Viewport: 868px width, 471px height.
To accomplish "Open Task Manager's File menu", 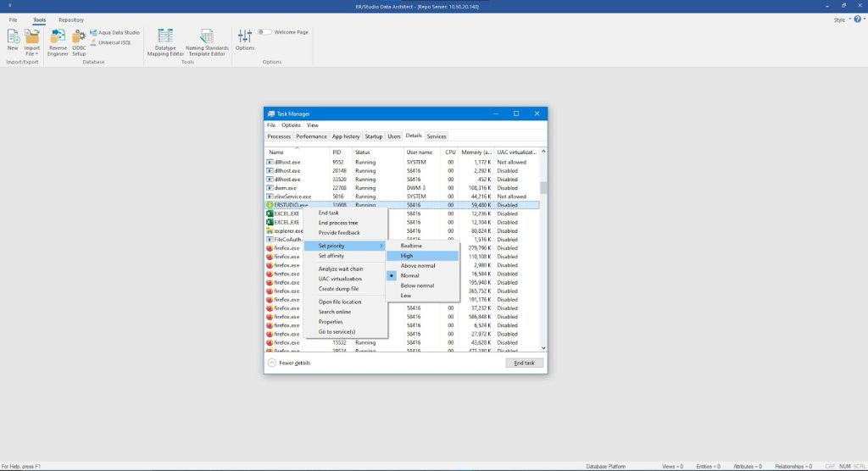I will pyautogui.click(x=271, y=125).
